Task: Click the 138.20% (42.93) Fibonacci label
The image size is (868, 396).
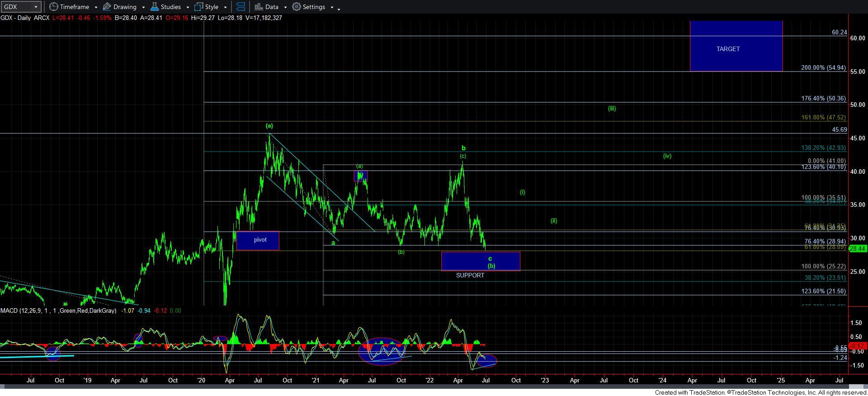Action: tap(823, 148)
